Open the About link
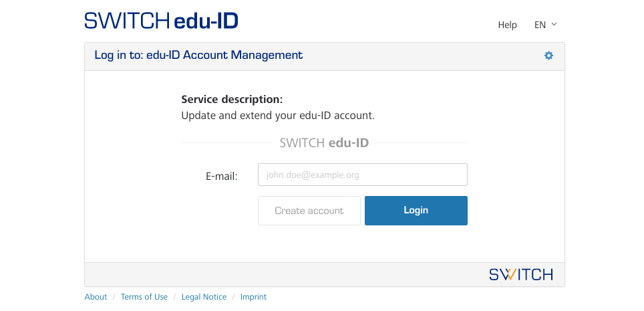This screenshot has width=644, height=311. (96, 297)
